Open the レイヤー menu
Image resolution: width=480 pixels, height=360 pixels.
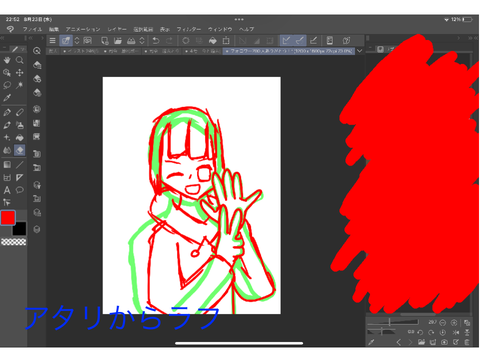[117, 29]
